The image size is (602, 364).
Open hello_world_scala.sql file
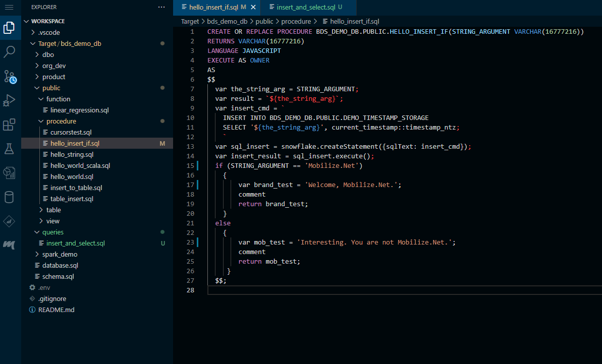click(97, 166)
